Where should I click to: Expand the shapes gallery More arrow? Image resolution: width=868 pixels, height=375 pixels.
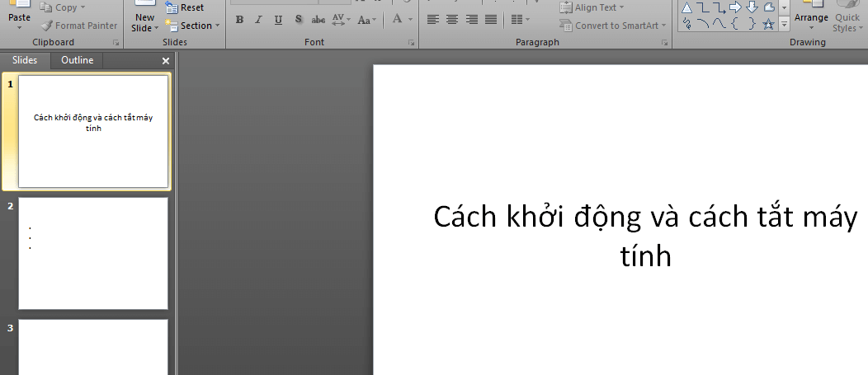click(x=784, y=25)
